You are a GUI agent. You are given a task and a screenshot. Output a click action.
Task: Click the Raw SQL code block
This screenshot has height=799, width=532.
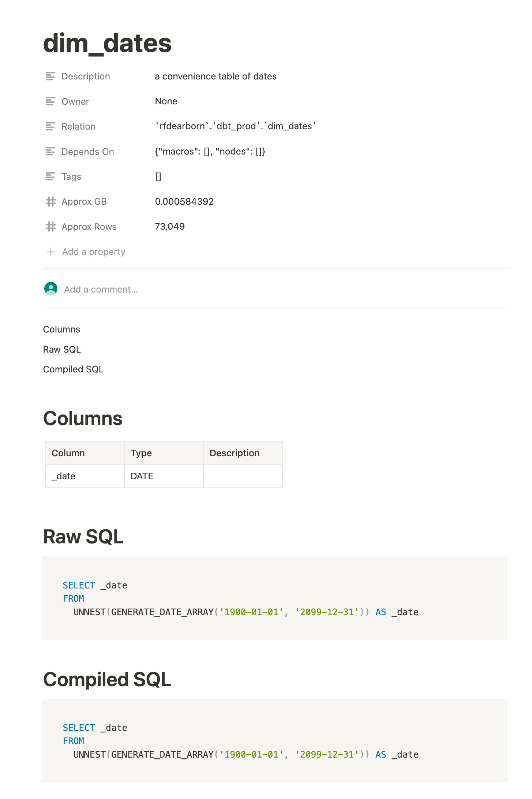[274, 598]
